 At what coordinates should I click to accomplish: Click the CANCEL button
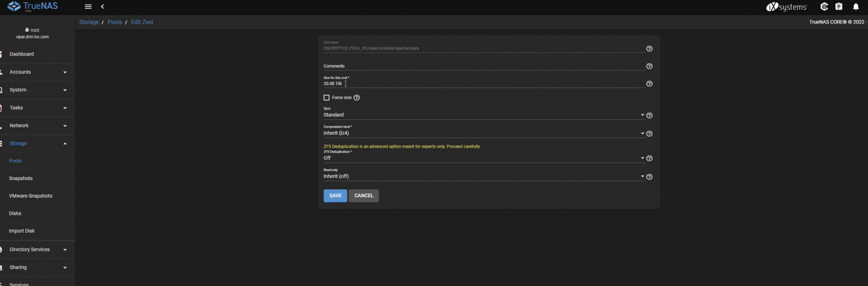(363, 195)
